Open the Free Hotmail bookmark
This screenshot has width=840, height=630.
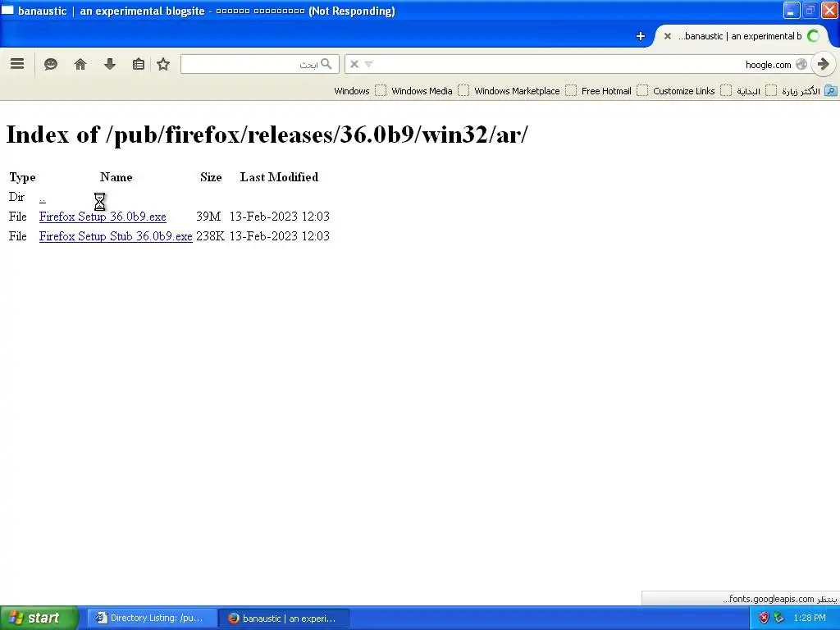(614, 91)
